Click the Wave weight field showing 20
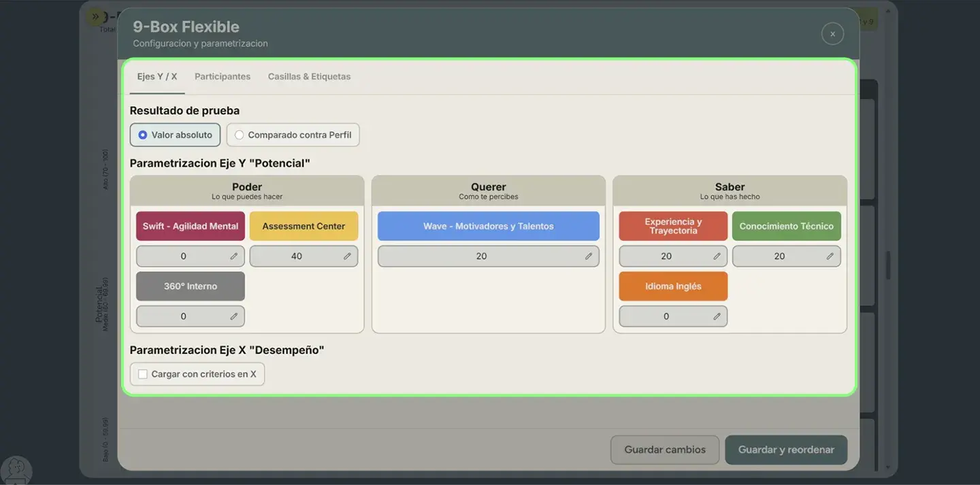The height and width of the screenshot is (485, 980). point(489,256)
